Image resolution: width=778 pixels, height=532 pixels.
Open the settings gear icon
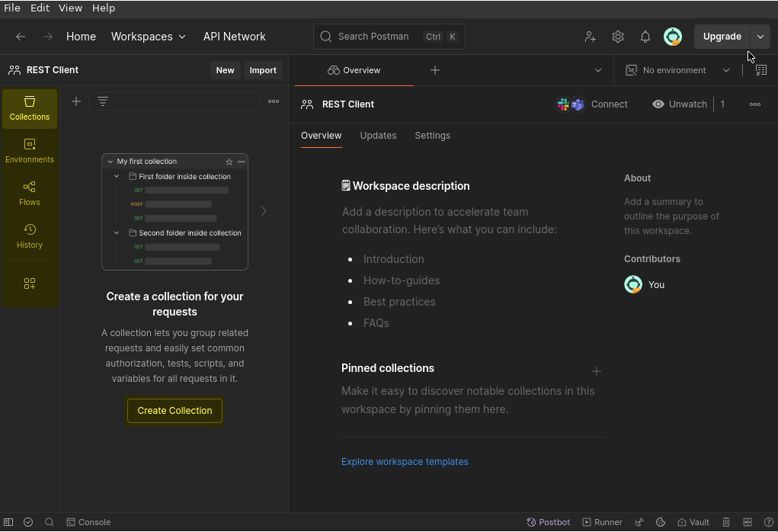pos(618,37)
